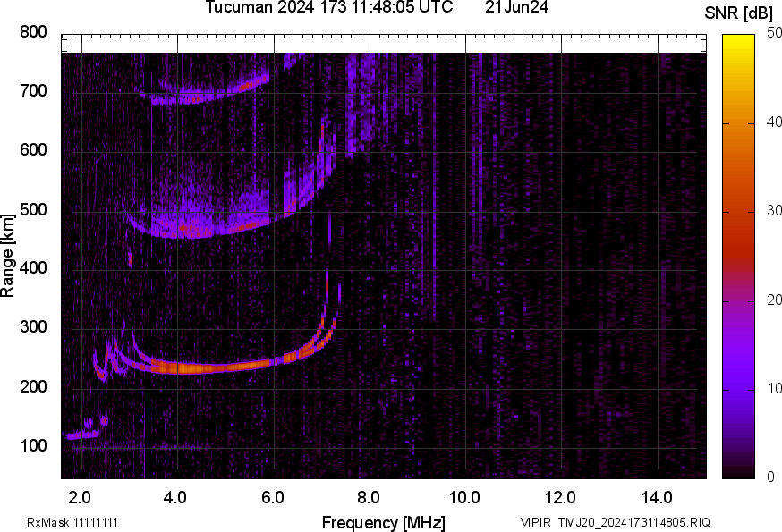
Task: Click the 800 km range tick label
Action: [32, 32]
